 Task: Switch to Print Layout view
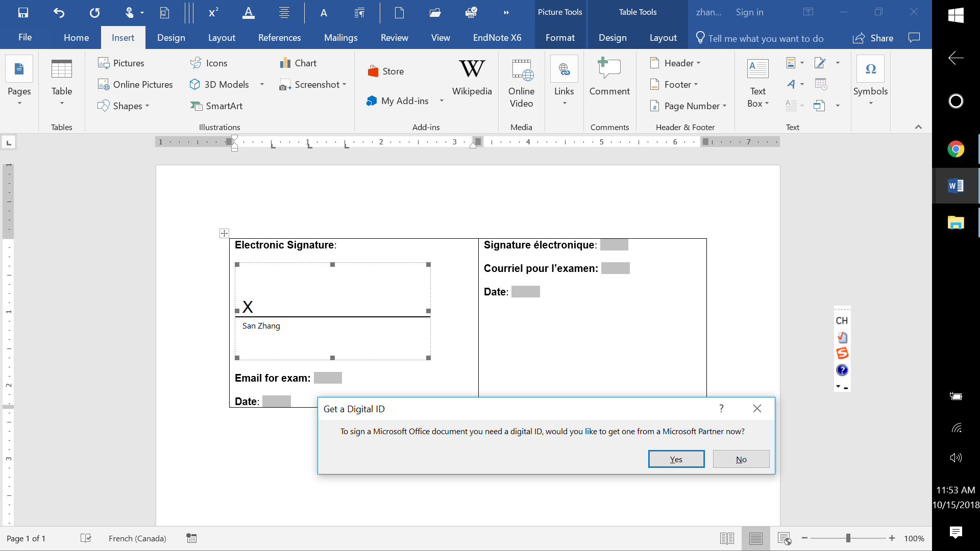pyautogui.click(x=756, y=539)
